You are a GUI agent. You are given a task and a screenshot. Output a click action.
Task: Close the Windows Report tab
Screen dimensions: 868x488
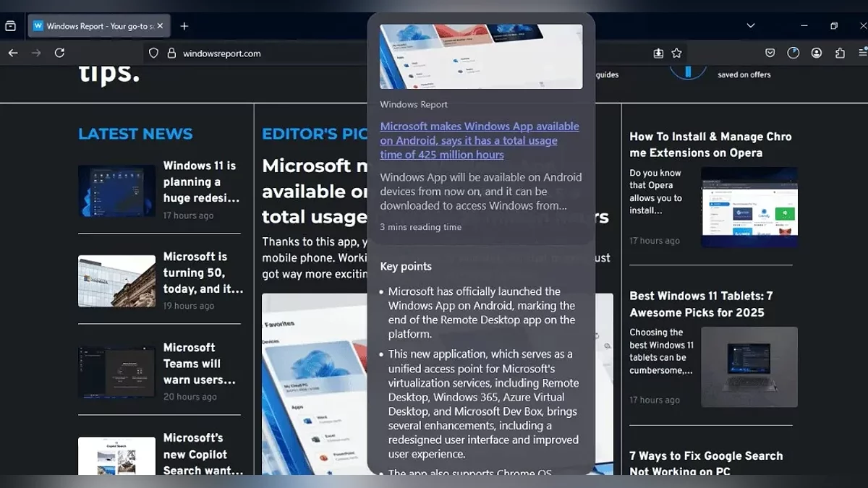click(160, 26)
